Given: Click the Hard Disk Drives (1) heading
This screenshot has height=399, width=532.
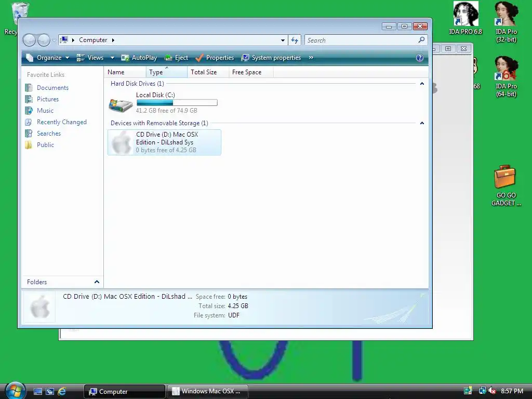Looking at the screenshot, I should (x=137, y=84).
